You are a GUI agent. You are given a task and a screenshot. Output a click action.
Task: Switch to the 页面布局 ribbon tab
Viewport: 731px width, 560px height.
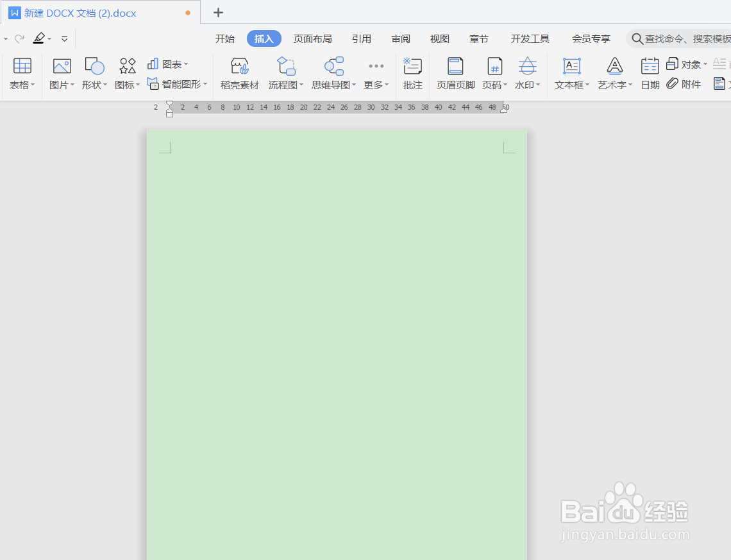[312, 38]
